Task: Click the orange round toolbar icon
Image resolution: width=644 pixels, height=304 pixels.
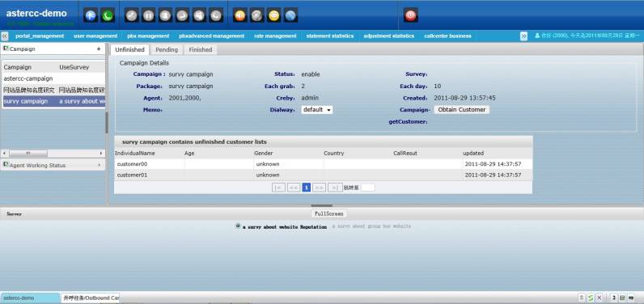Action: (239, 15)
